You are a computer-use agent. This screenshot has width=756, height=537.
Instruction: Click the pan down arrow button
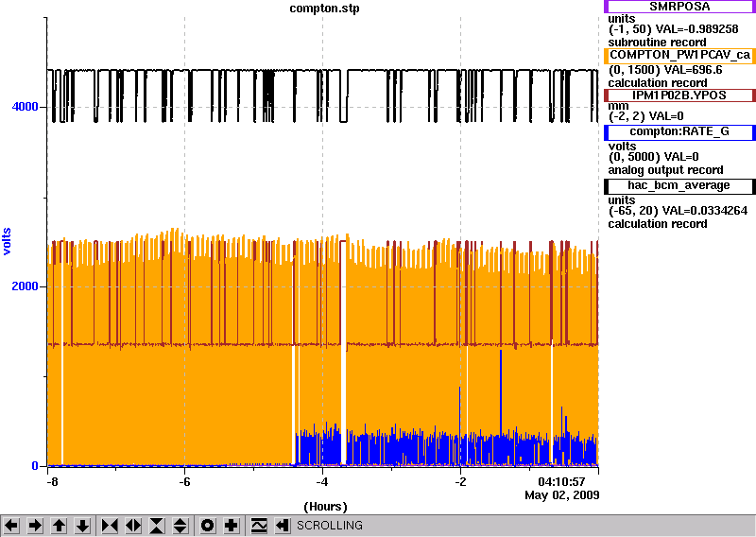(83, 525)
